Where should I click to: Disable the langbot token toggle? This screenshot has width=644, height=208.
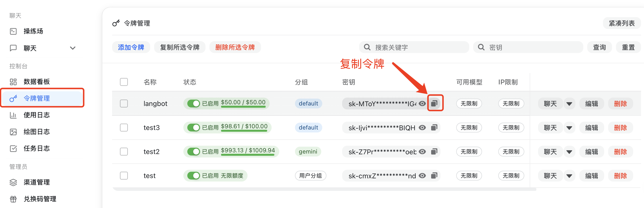[x=193, y=103]
